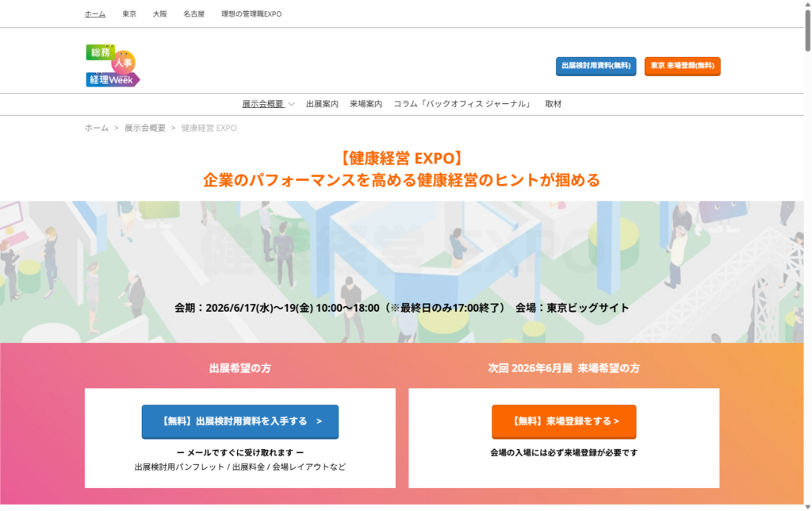This screenshot has height=511, width=812.
Task: Click ホーム in the breadcrumb trail
Action: 97,128
